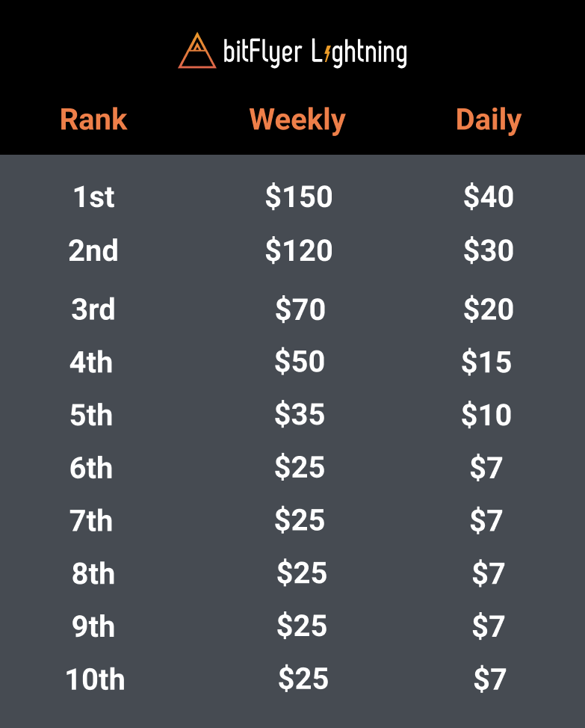Screen dimensions: 585x728
Task: Click the 4th rank row label
Action: (91, 362)
